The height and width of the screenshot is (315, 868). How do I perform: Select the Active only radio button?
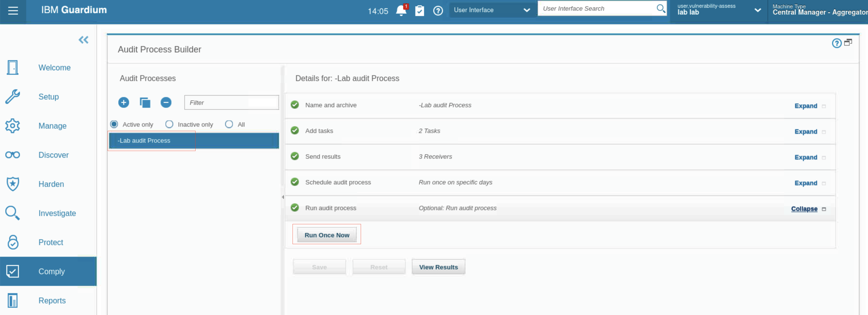pos(114,124)
